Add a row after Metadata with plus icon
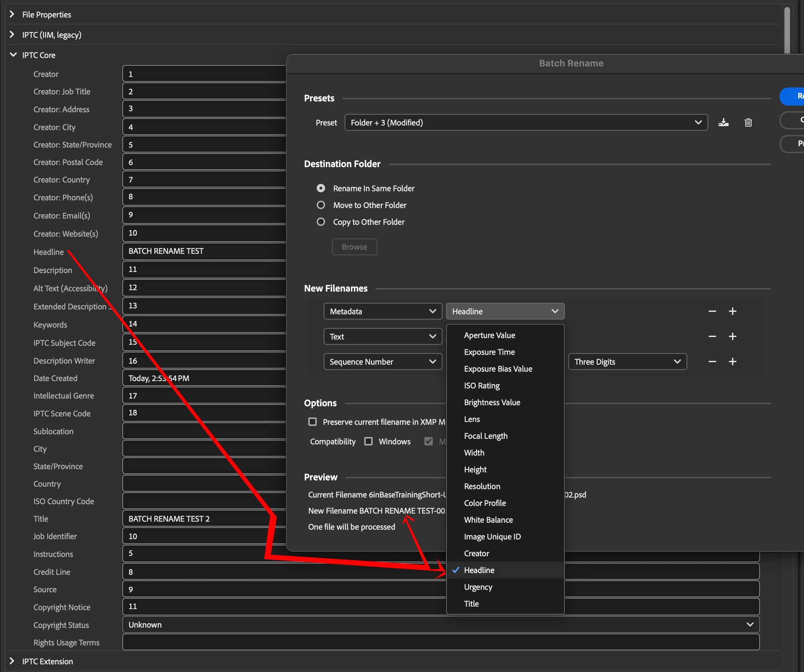Screen dimensions: 804x672 coord(732,311)
